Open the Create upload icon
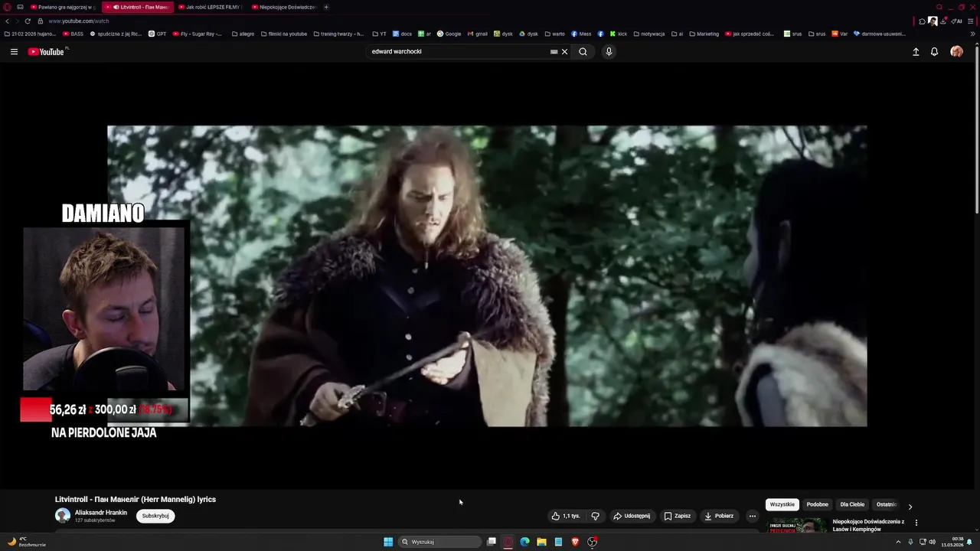Image resolution: width=980 pixels, height=551 pixels. [x=916, y=52]
